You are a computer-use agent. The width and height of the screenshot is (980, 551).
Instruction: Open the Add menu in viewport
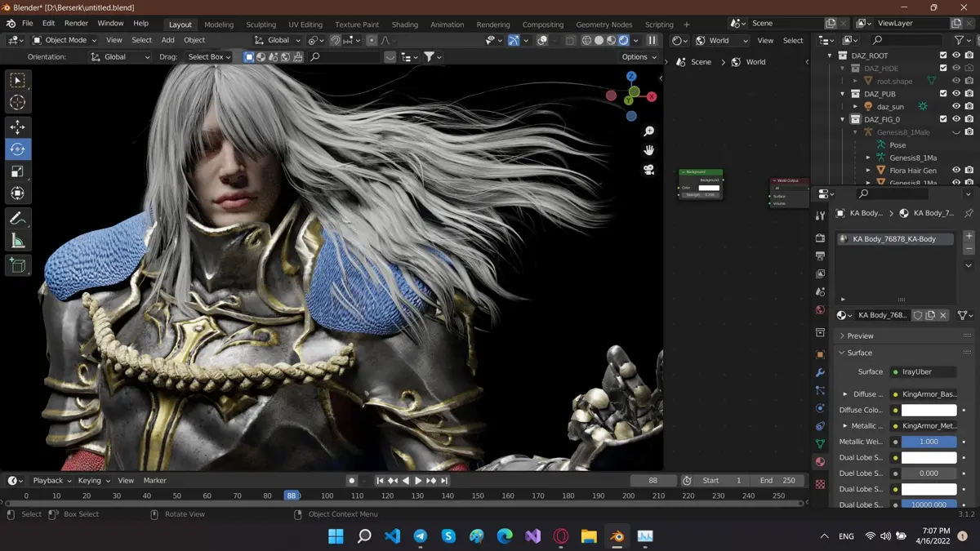pos(167,40)
